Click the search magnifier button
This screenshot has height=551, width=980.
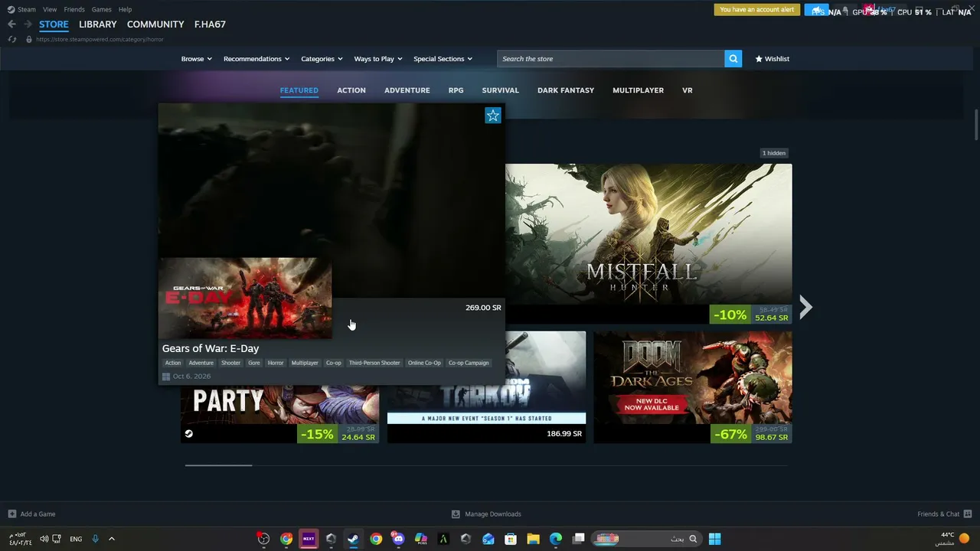pyautogui.click(x=733, y=59)
